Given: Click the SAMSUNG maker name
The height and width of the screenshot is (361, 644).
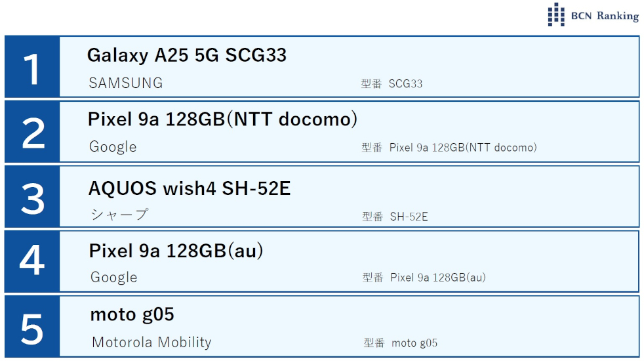Looking at the screenshot, I should pos(126,83).
